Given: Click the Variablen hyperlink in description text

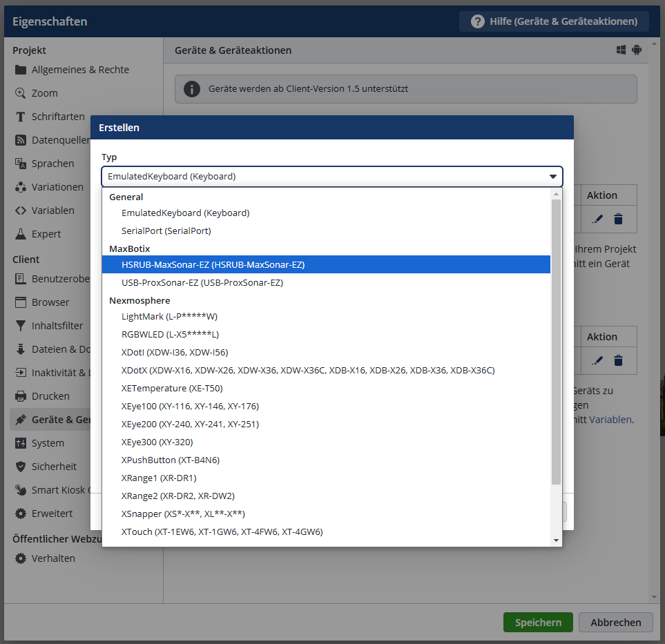Looking at the screenshot, I should tap(610, 419).
